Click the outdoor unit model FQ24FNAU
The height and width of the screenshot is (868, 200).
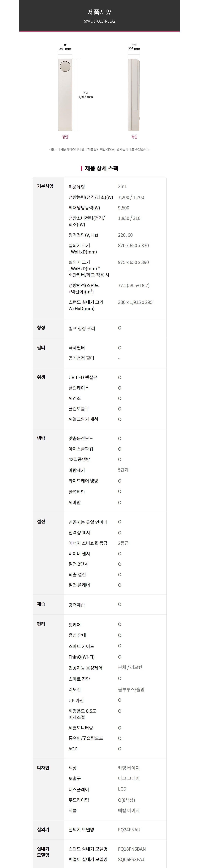[x=129, y=830]
